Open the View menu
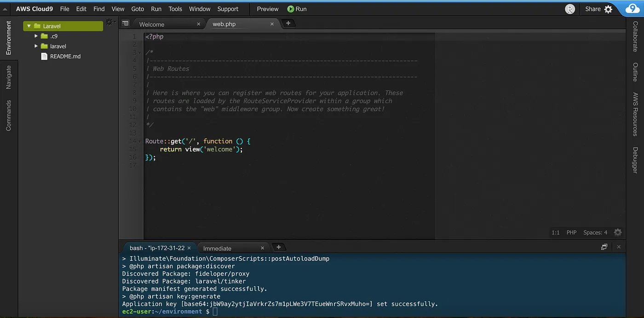 pyautogui.click(x=118, y=9)
